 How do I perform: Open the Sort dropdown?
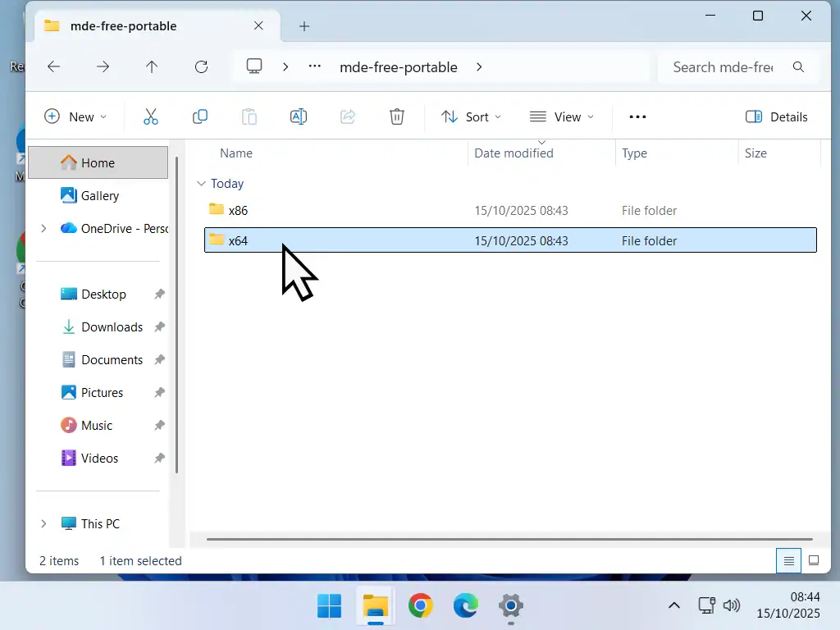[471, 116]
